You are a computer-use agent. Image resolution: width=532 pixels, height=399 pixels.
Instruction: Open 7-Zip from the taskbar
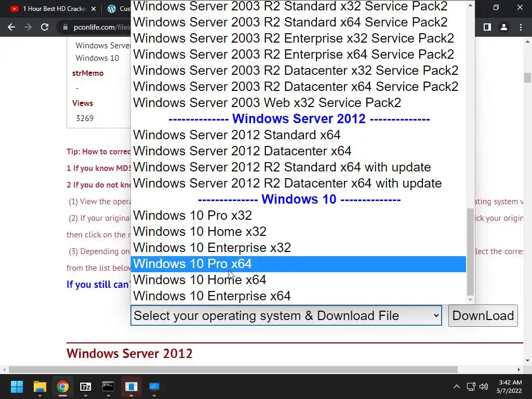pos(86,387)
